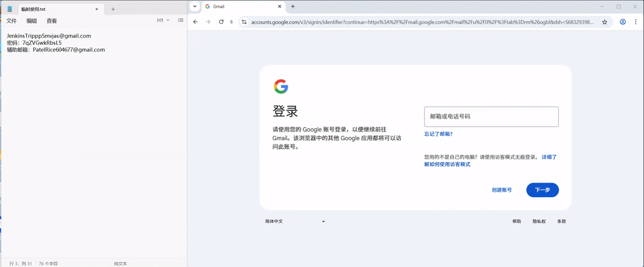
Task: Close the Gmail browser tab
Action: click(279, 6)
